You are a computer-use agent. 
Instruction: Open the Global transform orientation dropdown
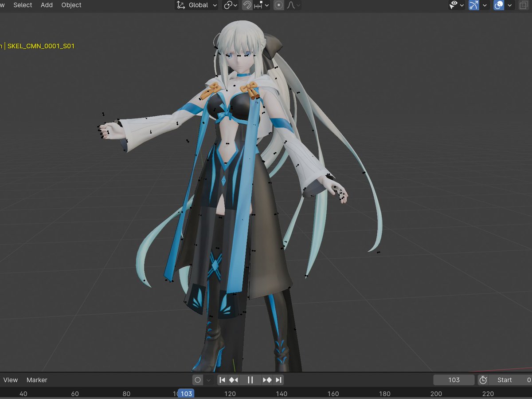(x=197, y=5)
